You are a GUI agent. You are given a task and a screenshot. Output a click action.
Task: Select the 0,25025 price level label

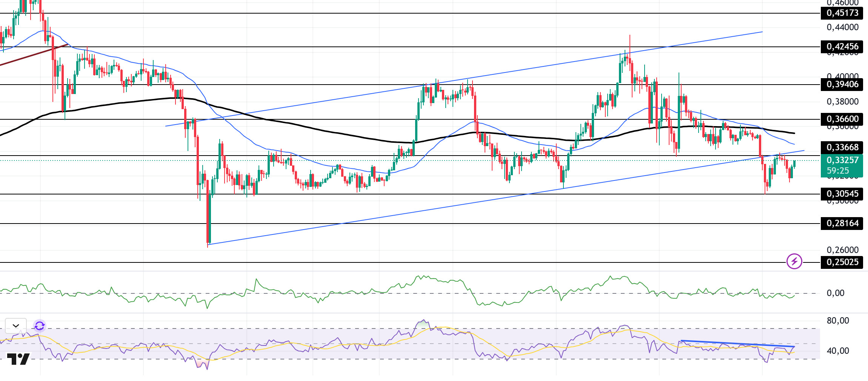[x=842, y=262]
